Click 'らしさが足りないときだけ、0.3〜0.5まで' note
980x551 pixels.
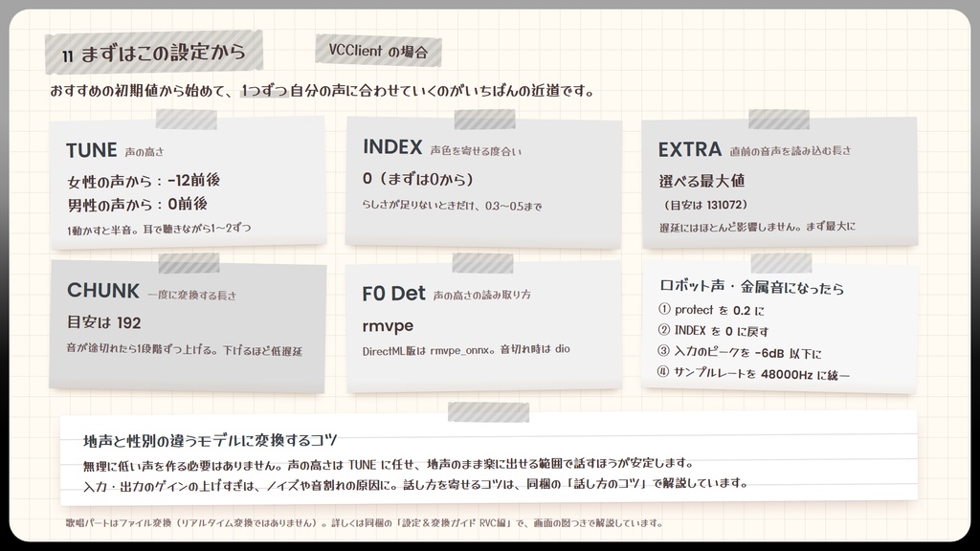[452, 206]
